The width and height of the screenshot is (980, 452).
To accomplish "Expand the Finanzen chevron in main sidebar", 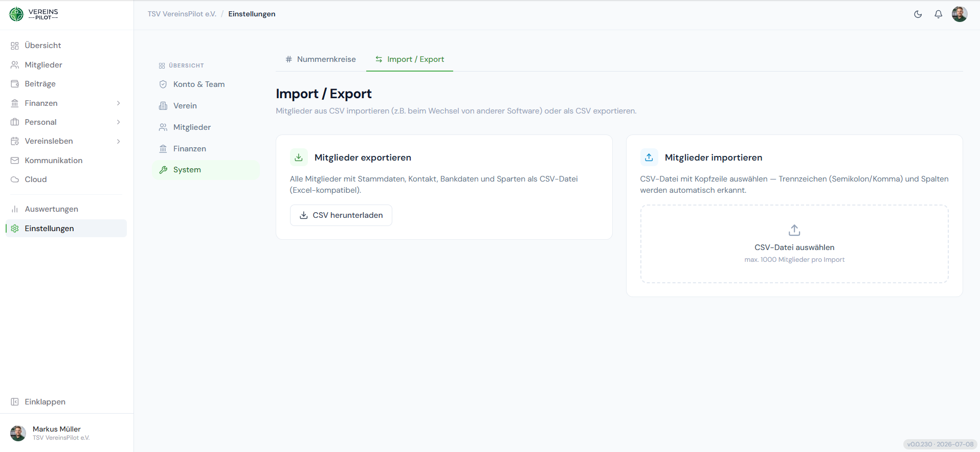I will [x=119, y=103].
